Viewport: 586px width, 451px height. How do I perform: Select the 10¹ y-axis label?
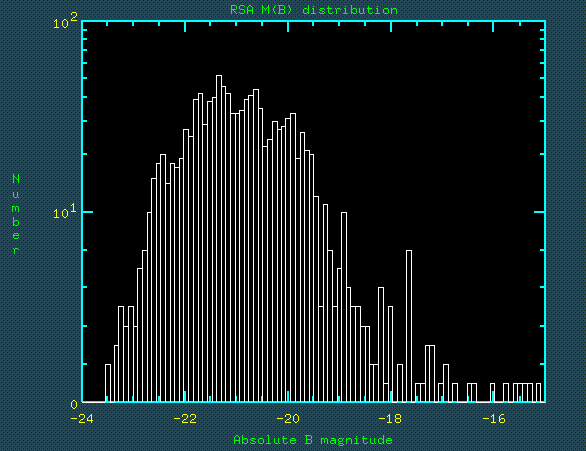65,211
